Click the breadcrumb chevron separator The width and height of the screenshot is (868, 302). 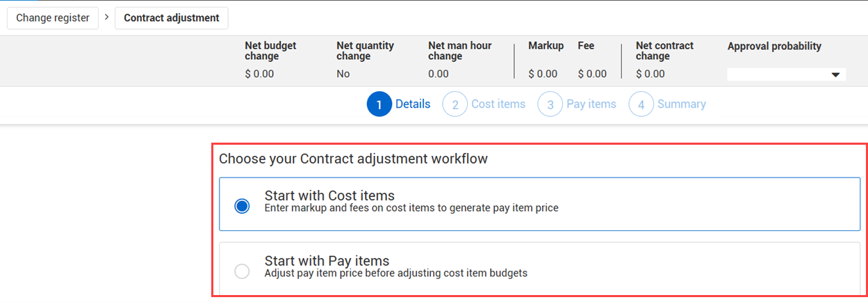pos(106,17)
